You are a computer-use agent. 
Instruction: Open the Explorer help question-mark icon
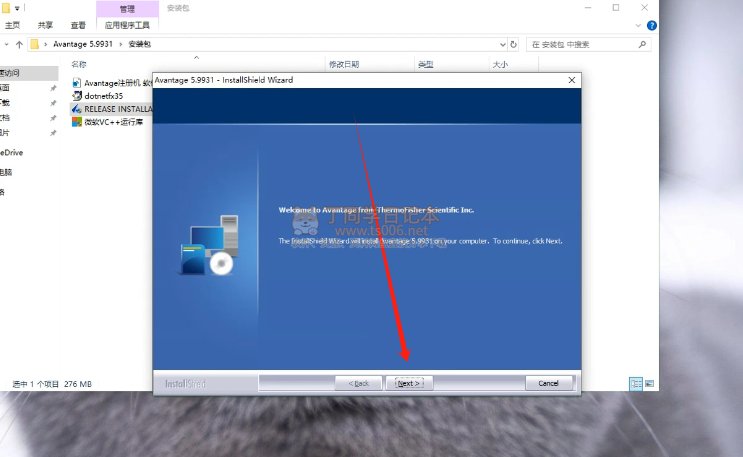click(x=652, y=26)
